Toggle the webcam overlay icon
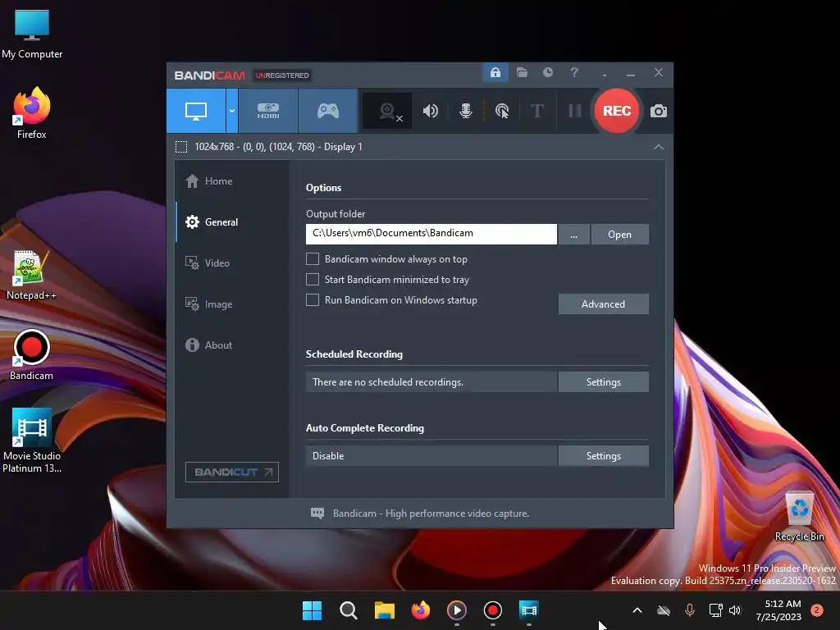Image resolution: width=840 pixels, height=630 pixels. coord(387,111)
